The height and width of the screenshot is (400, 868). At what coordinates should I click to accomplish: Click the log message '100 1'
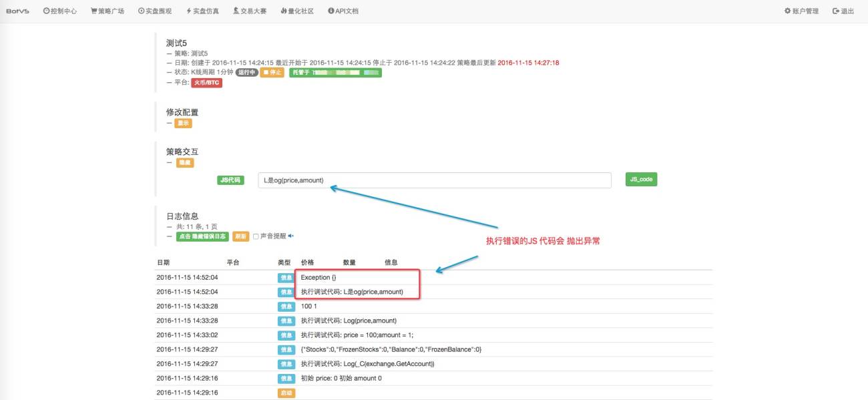pos(308,306)
